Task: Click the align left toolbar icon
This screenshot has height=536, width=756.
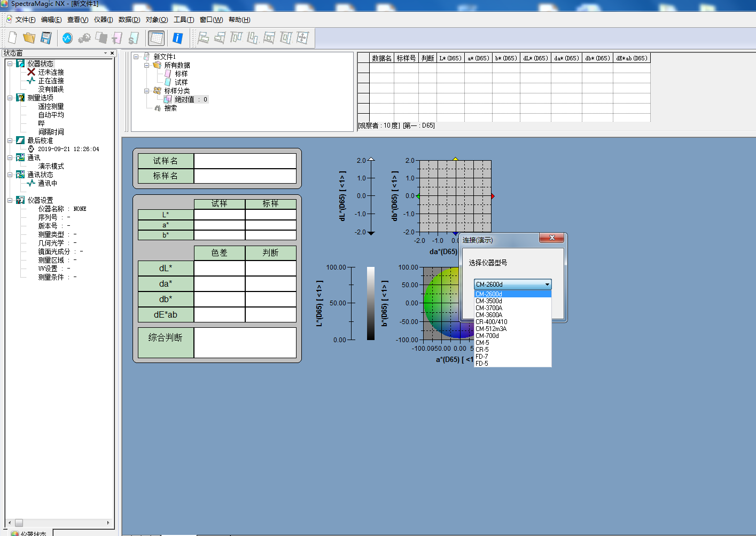Action: tap(203, 38)
